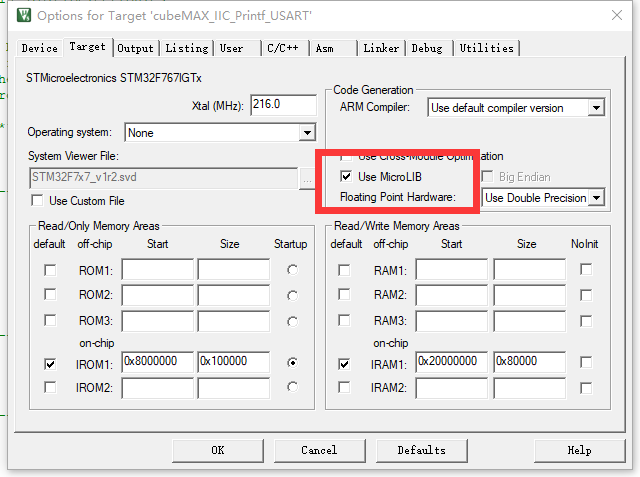Viewport: 640px width, 477px height.
Task: Enable NoInit for RAM1
Action: (586, 269)
